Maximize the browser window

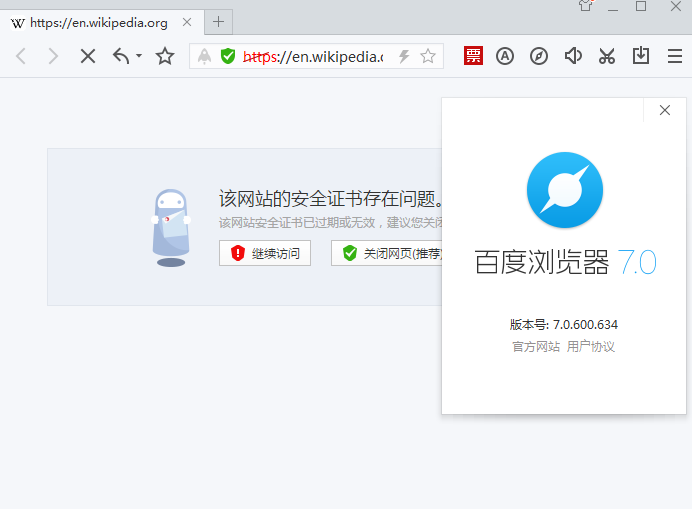point(641,7)
